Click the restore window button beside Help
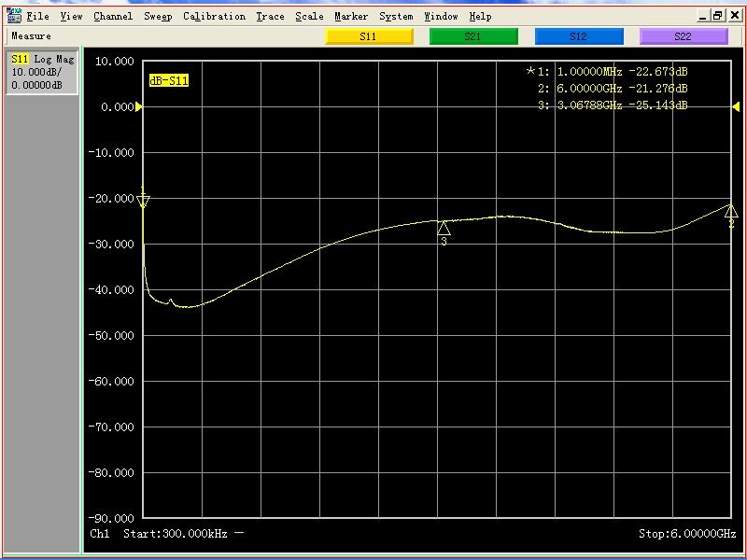This screenshot has width=747, height=560. 717,16
